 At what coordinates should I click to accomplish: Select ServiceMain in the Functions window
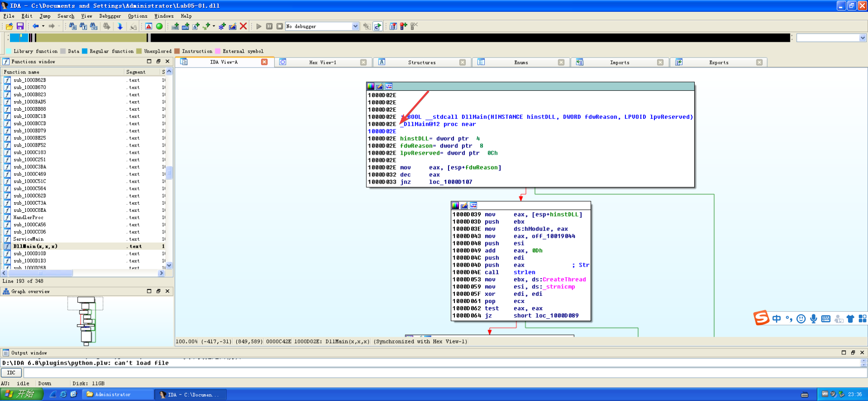click(x=29, y=239)
